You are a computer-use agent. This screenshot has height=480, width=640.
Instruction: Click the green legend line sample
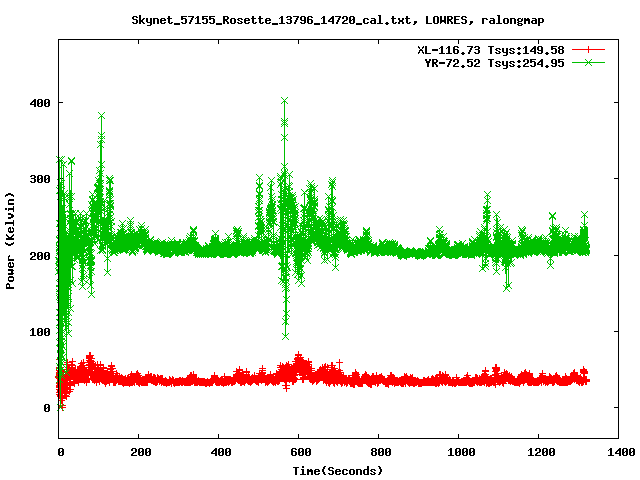(588, 62)
